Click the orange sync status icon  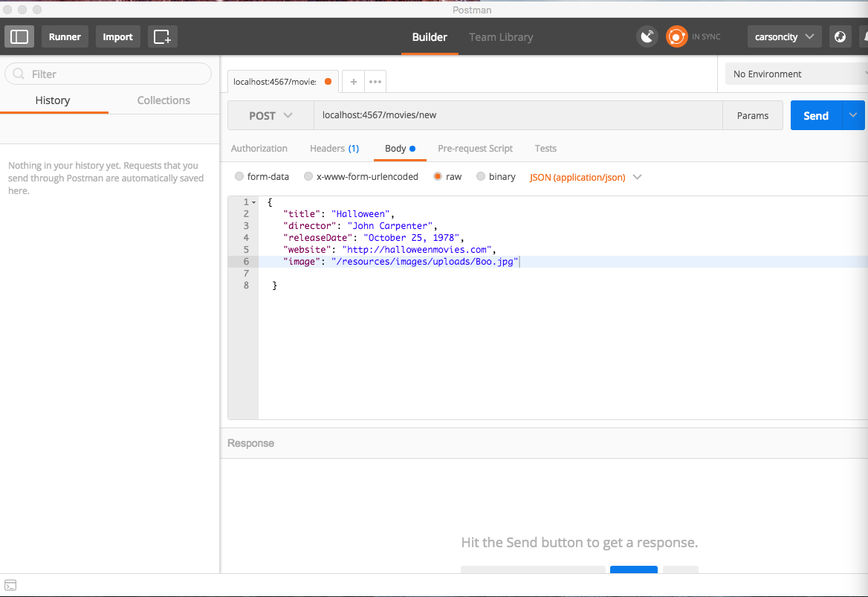point(676,36)
